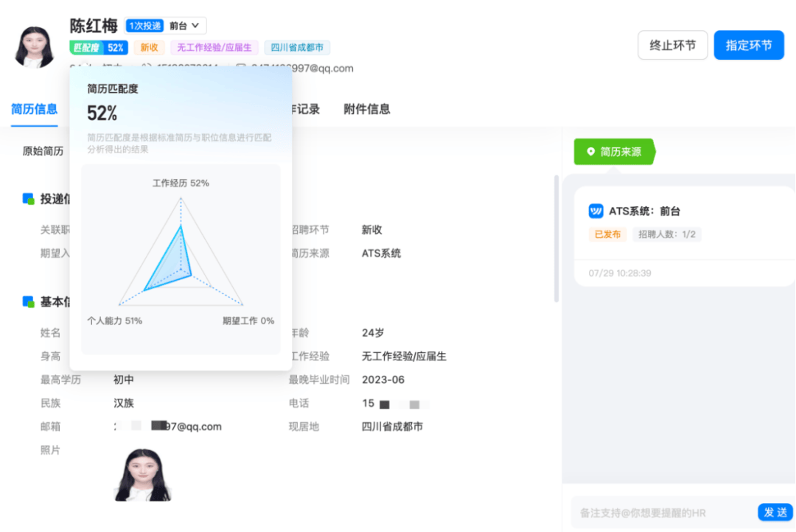Click the 1次投递 blue tag
796x532 pixels.
pyautogui.click(x=144, y=26)
